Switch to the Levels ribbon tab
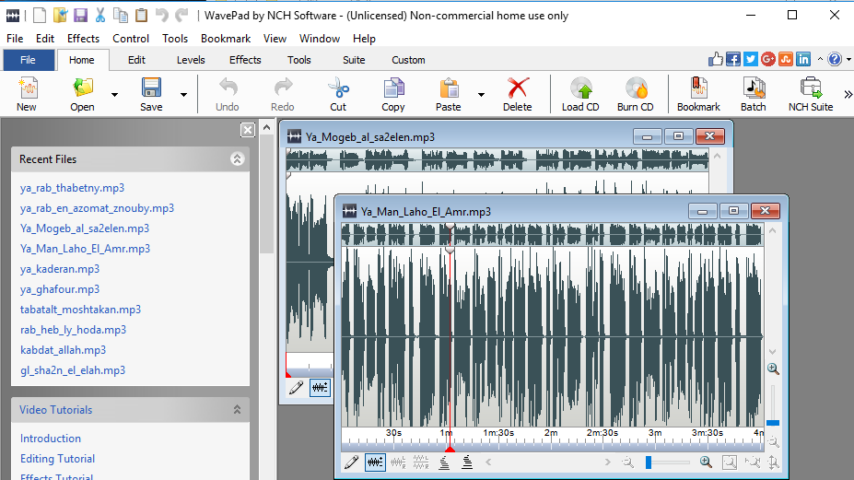 (191, 60)
